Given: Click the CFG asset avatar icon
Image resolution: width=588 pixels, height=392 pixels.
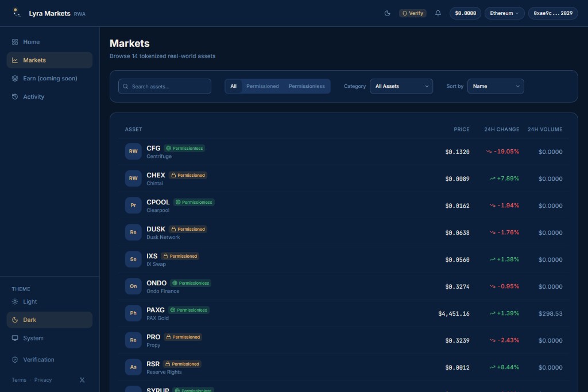Looking at the screenshot, I should [x=133, y=152].
